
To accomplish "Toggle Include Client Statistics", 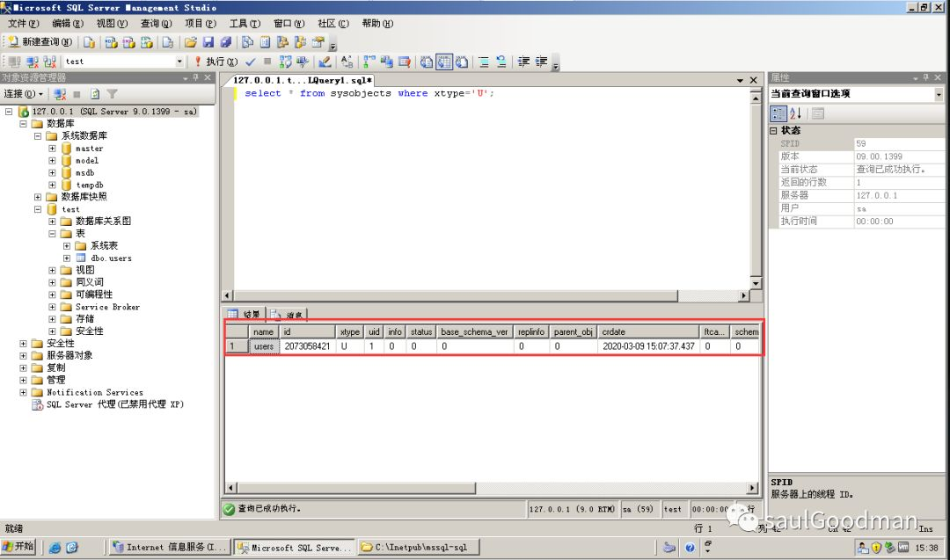I will pos(386,62).
